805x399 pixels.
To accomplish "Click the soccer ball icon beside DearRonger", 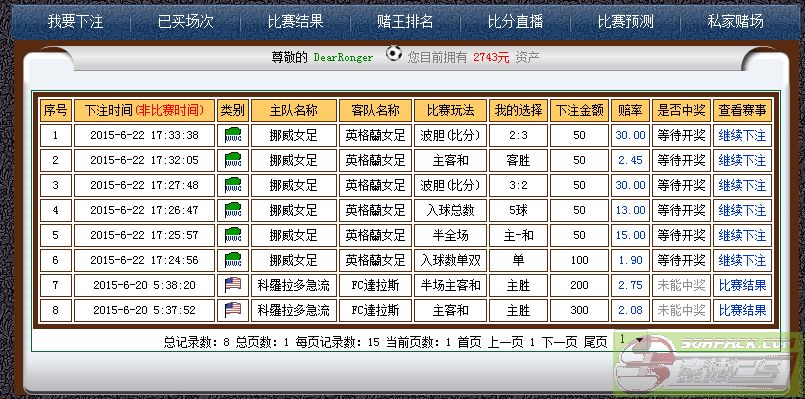I will (394, 54).
